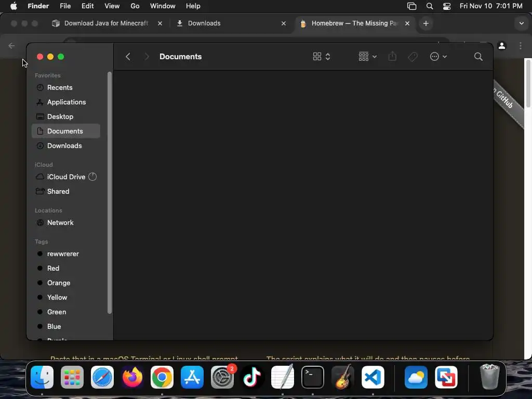This screenshot has height=399, width=532.
Task: Click the iCloud Drive sync progress indicator
Action: 92,177
